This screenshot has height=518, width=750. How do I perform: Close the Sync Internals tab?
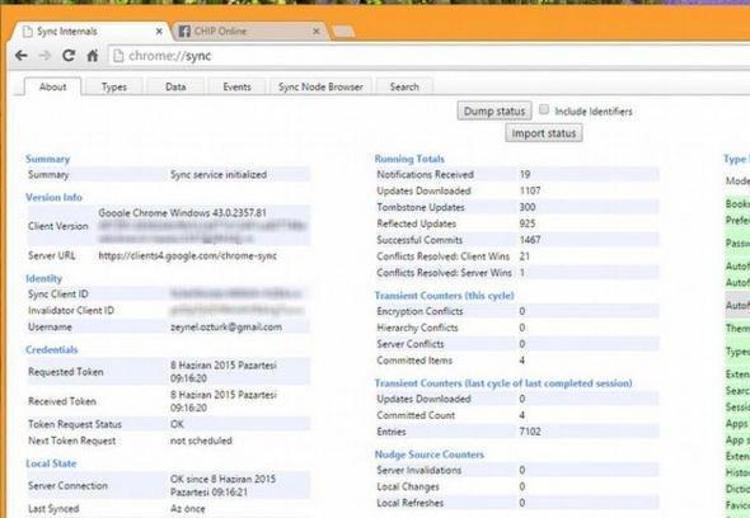point(159,32)
